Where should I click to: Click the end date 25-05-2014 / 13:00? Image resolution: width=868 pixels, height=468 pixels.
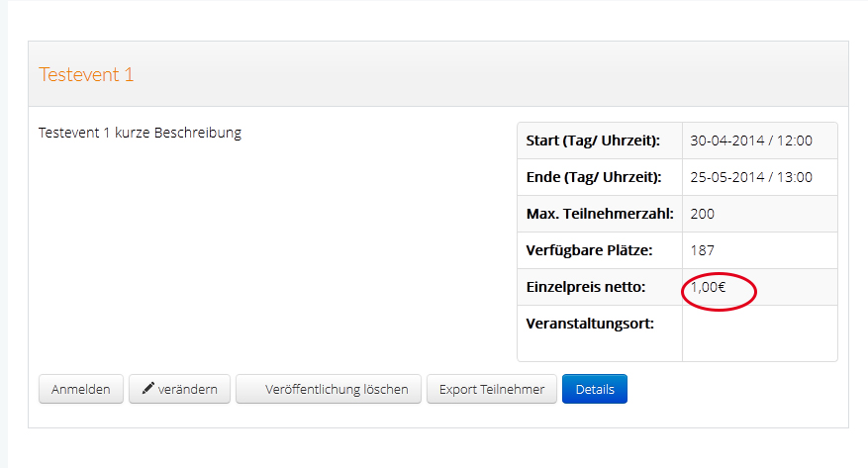751,177
